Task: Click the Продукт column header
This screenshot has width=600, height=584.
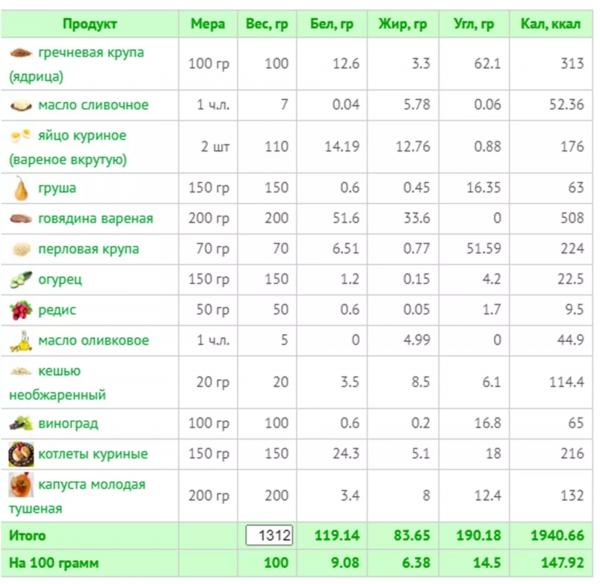Action: pos(90,24)
